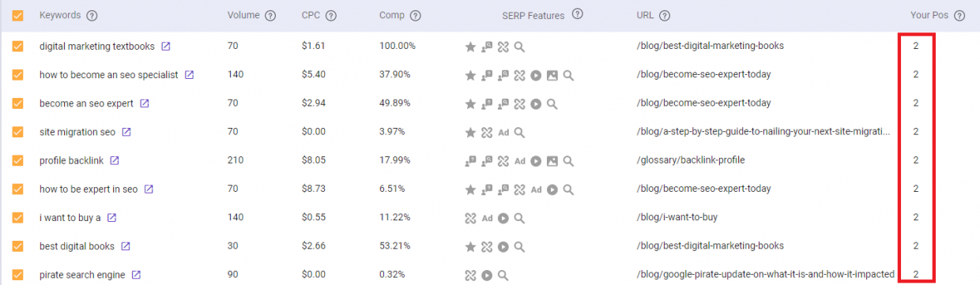Open external link icon beside 'i want to buy a'

[x=111, y=218]
